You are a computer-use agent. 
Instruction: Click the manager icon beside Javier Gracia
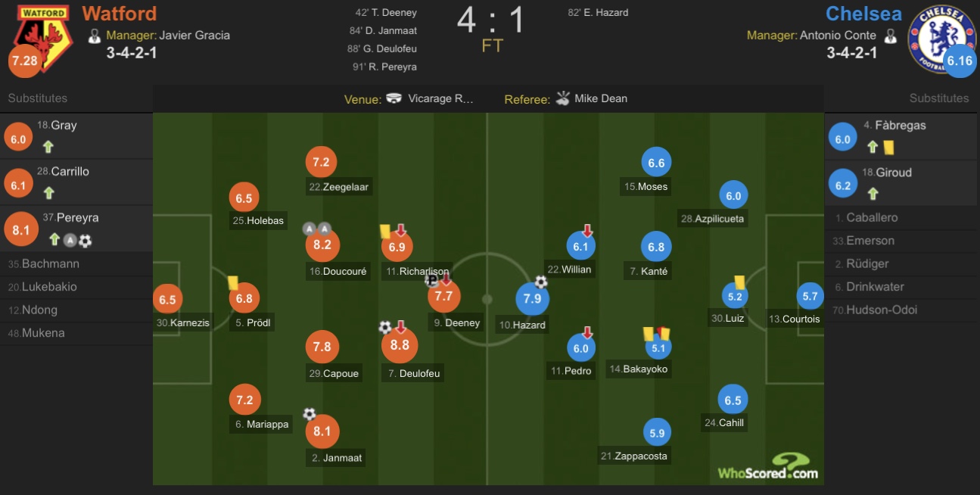(95, 36)
